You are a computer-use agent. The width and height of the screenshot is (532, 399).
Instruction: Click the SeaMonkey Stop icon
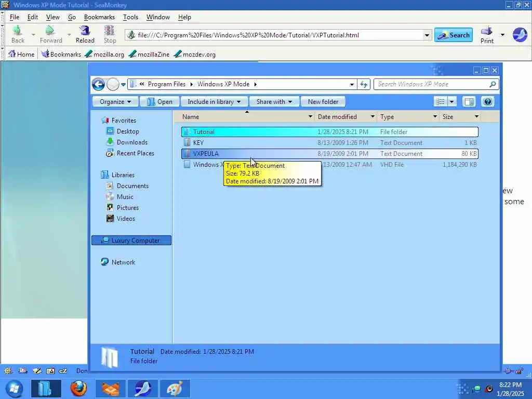click(x=110, y=31)
